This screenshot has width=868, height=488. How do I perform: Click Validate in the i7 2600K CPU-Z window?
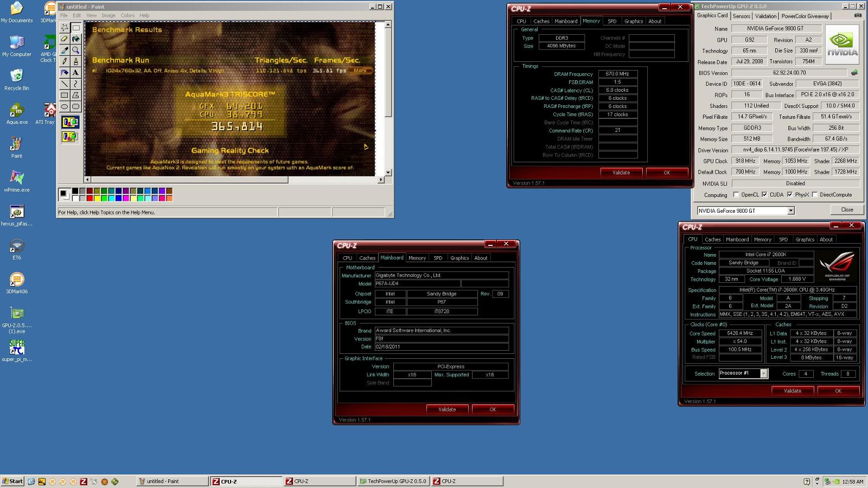coord(793,391)
